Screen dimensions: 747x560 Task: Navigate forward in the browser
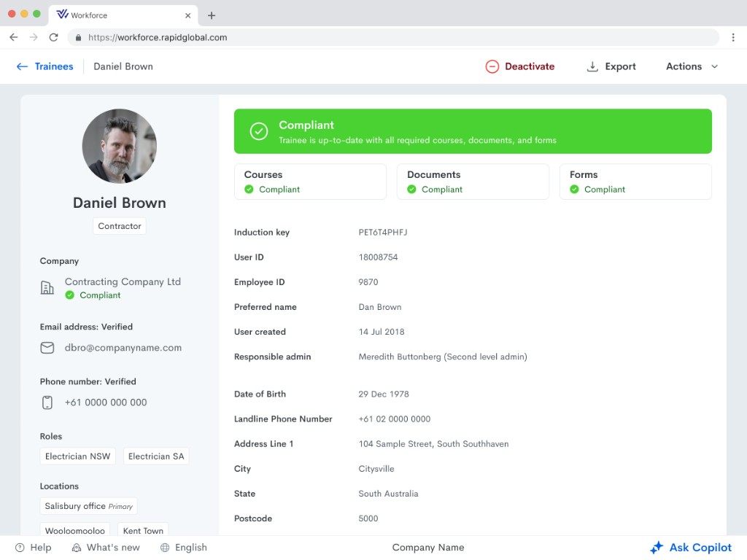tap(34, 37)
